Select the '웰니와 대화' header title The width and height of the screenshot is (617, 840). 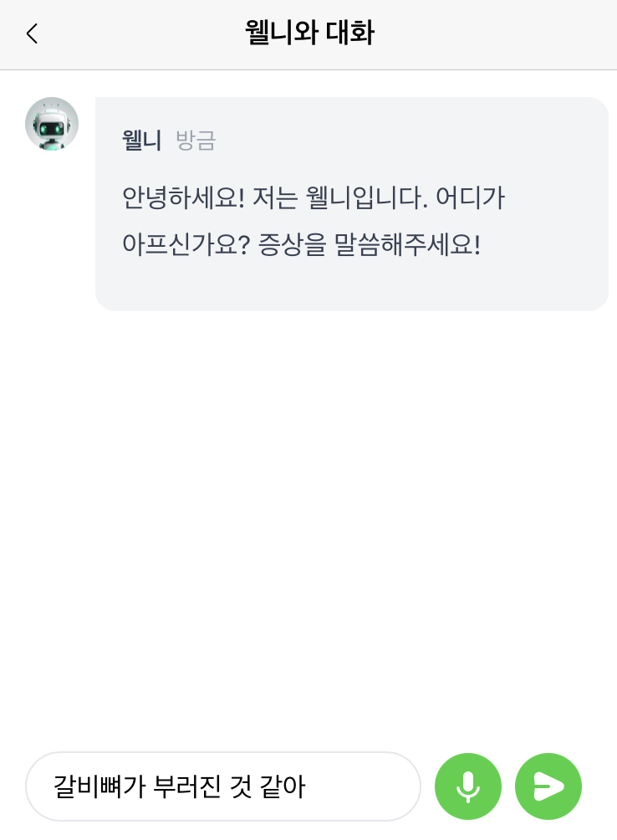308,33
